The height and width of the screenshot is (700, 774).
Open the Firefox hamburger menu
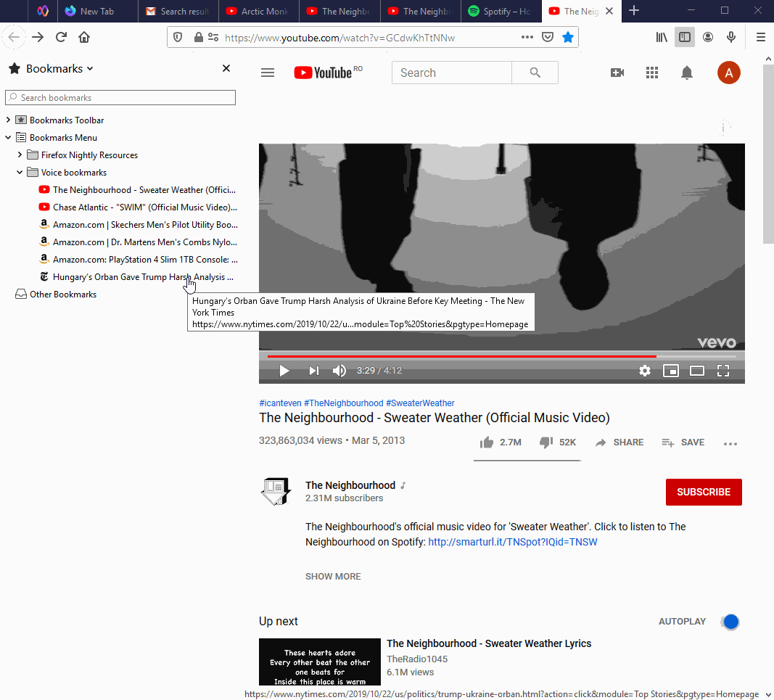761,37
